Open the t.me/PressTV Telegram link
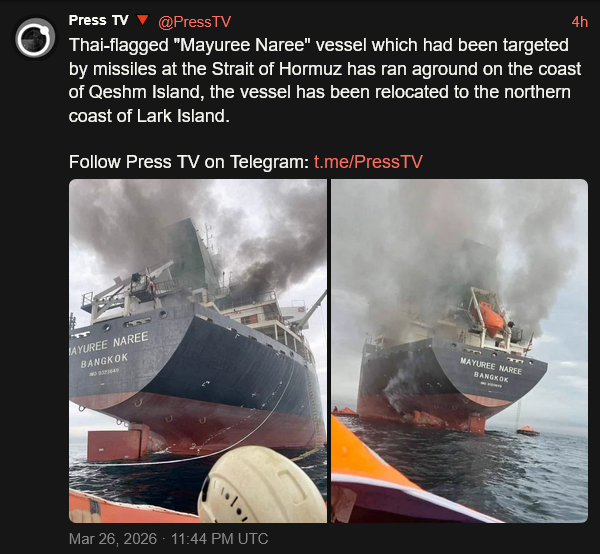 pos(368,162)
